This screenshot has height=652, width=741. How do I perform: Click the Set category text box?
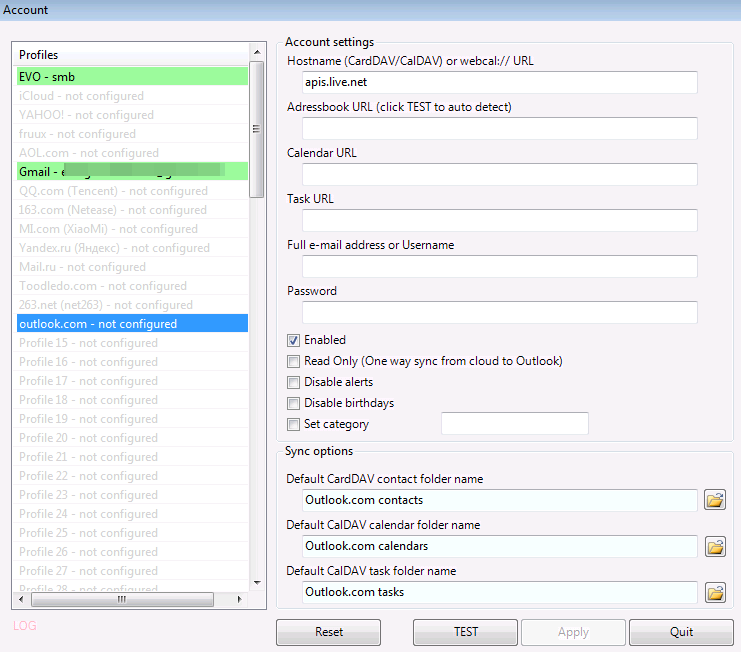(x=515, y=423)
